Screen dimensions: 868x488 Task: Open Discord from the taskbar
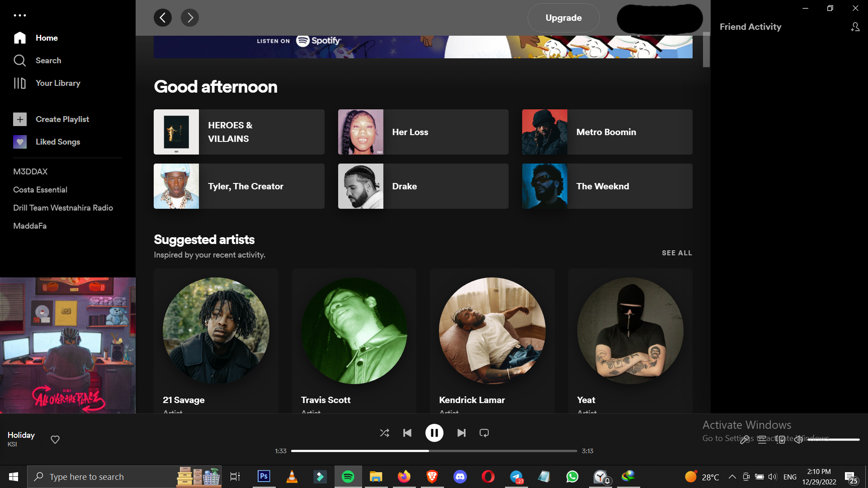460,477
